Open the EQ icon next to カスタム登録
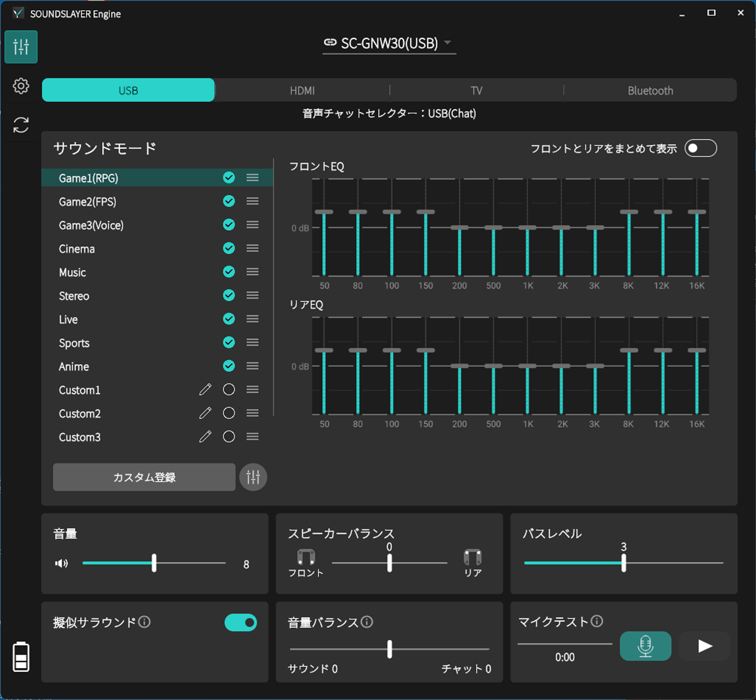This screenshot has width=756, height=700. tap(253, 477)
